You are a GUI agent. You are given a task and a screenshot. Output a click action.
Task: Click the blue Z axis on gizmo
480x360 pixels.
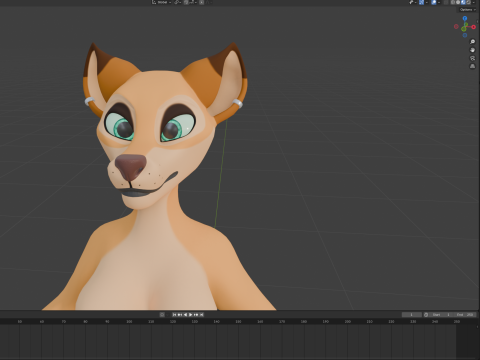465,18
